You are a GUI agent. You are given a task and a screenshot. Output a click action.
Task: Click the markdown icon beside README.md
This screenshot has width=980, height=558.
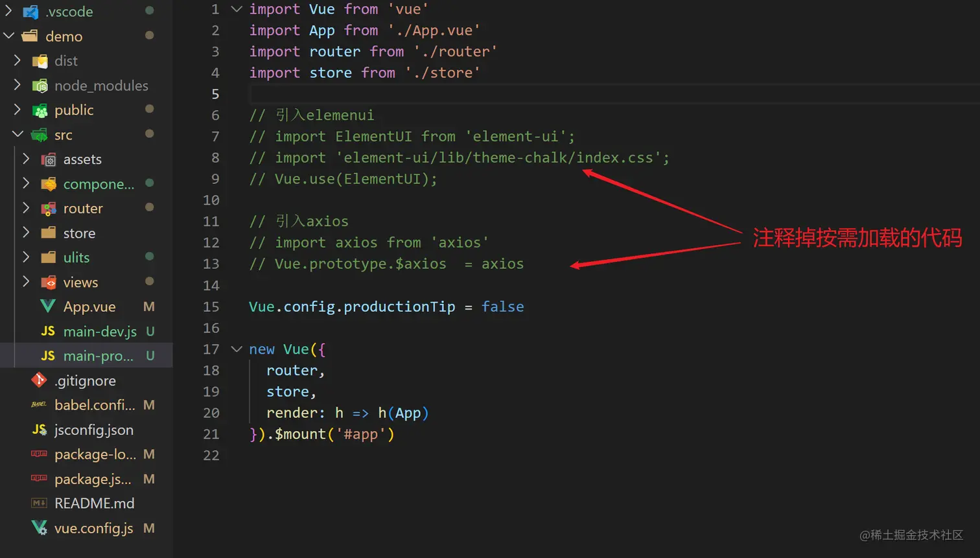pos(39,503)
